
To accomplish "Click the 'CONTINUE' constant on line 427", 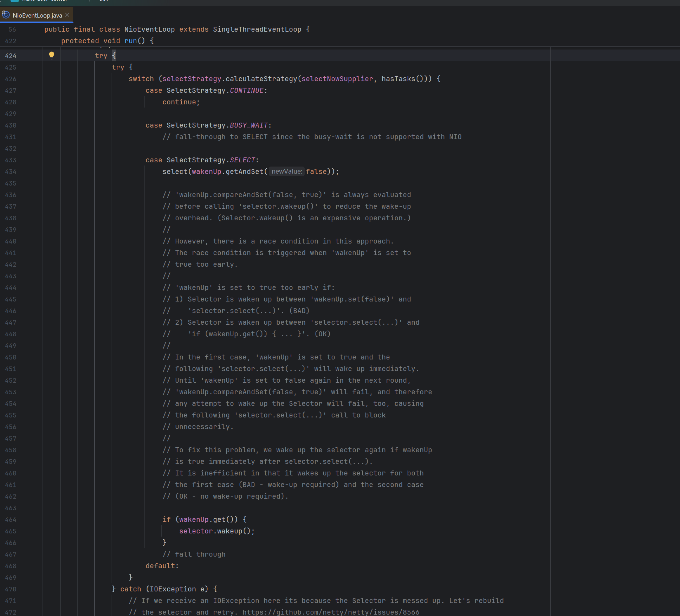I will pyautogui.click(x=247, y=90).
